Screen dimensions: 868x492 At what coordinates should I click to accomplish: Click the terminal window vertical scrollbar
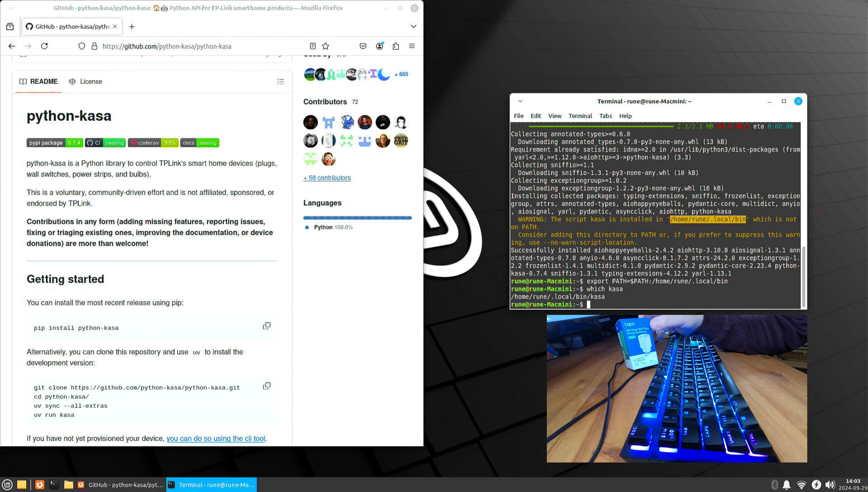[x=804, y=277]
